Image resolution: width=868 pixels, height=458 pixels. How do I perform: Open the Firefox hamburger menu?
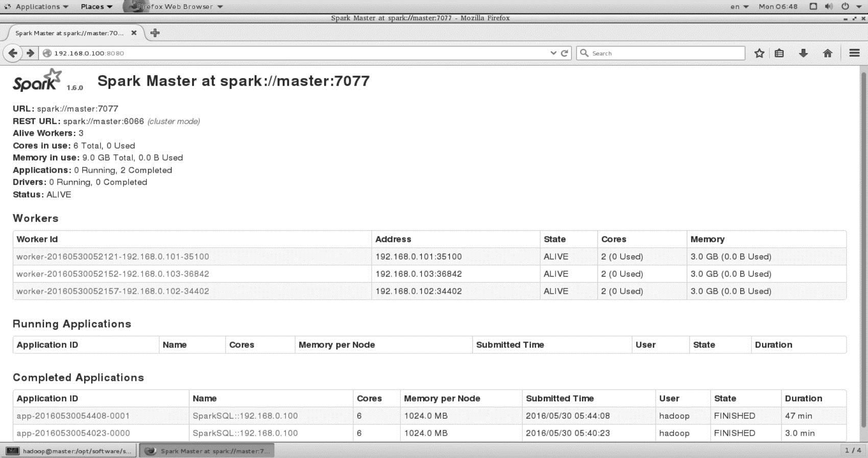click(854, 53)
